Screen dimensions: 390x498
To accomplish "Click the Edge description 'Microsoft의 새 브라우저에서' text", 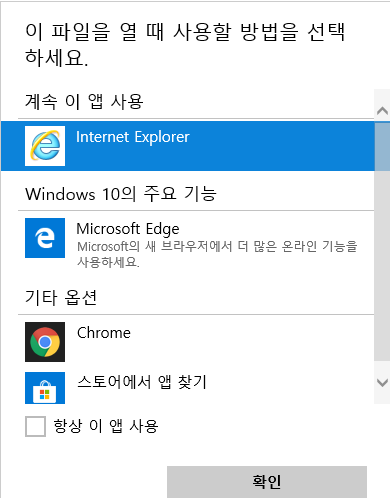I will (155, 247).
